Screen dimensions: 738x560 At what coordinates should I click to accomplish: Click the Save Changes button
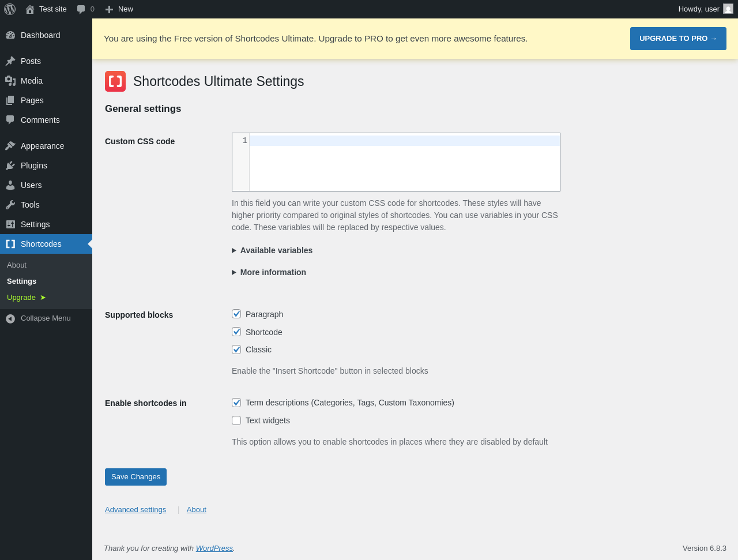(x=135, y=477)
